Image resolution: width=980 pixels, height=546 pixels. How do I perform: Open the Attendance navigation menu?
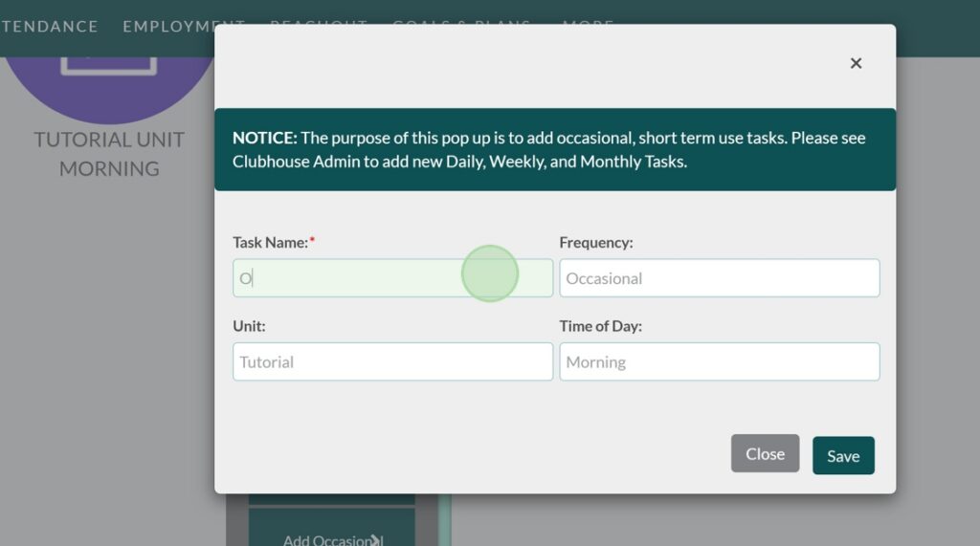pyautogui.click(x=50, y=26)
